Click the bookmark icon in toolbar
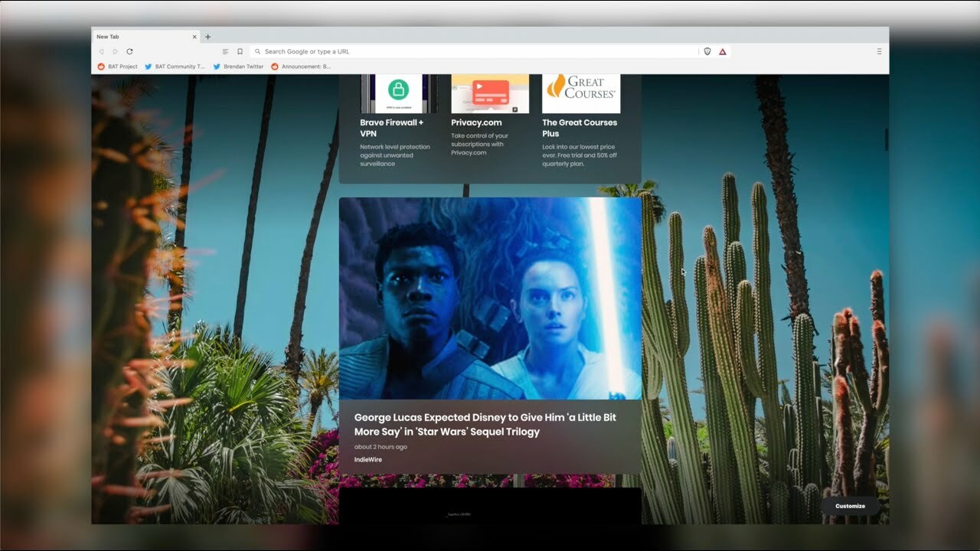This screenshot has width=980, height=551. tap(240, 51)
